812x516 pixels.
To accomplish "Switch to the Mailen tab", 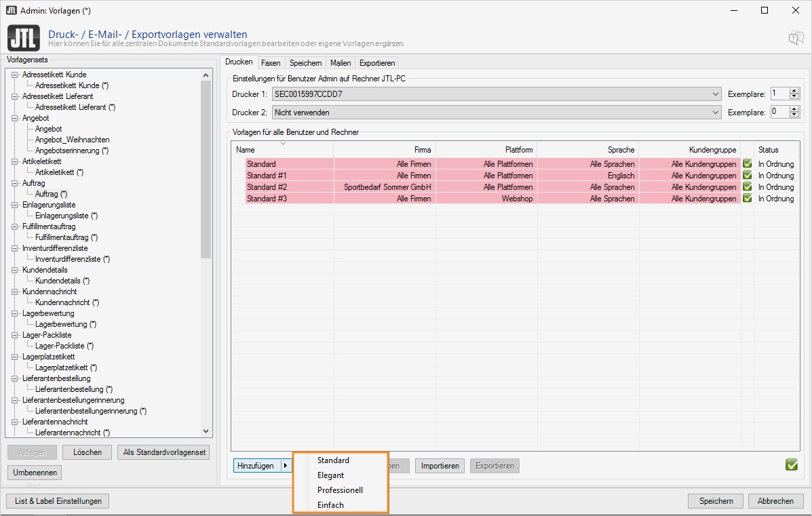I will (341, 63).
